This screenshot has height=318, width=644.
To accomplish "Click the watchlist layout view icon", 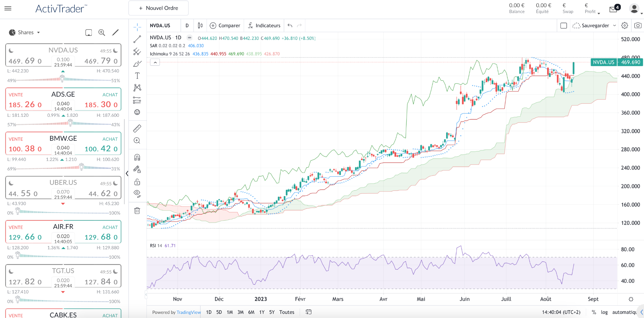I will pyautogui.click(x=89, y=32).
